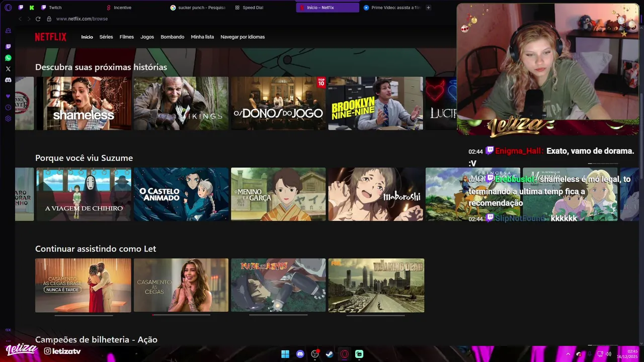Click the address bar URL
This screenshot has width=644, height=362.
[82, 19]
